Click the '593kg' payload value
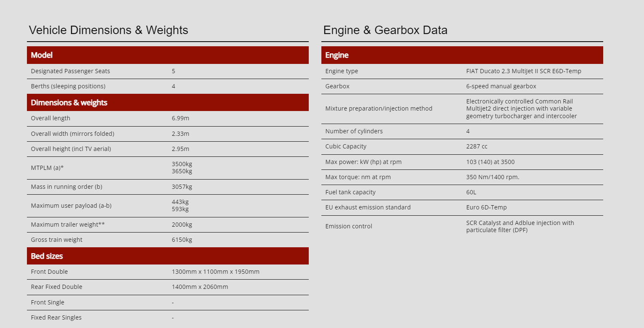 click(180, 209)
